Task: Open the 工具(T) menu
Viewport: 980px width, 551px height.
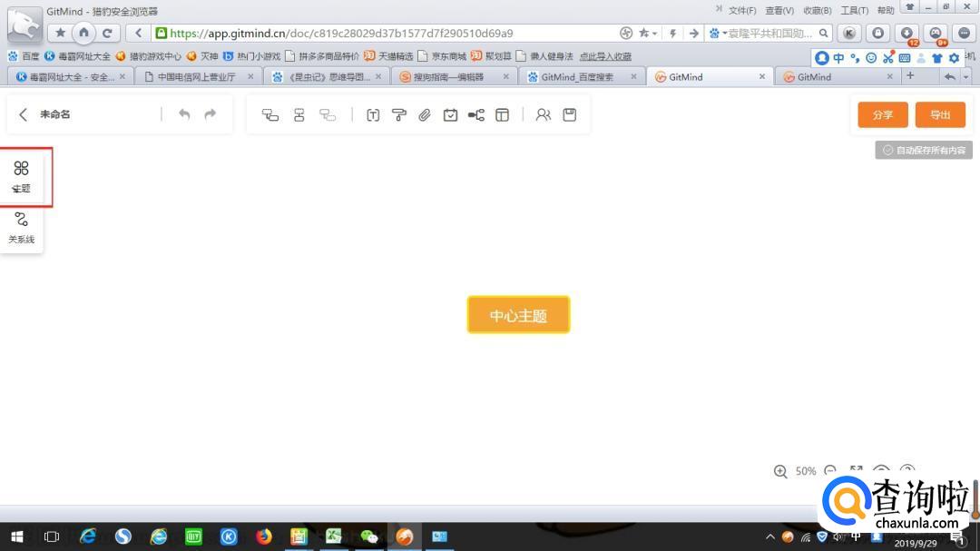Action: [x=855, y=11]
